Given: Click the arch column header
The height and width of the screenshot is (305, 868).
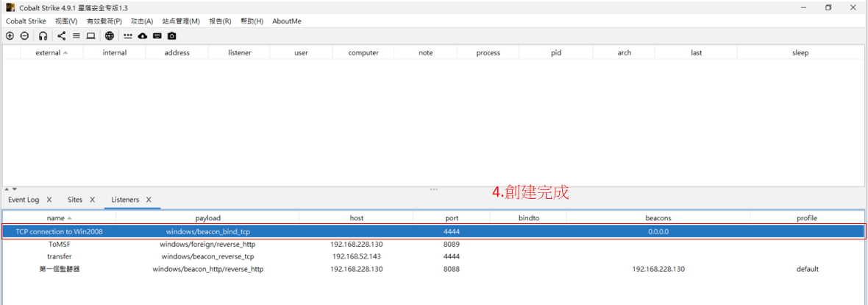Looking at the screenshot, I should click(x=624, y=53).
